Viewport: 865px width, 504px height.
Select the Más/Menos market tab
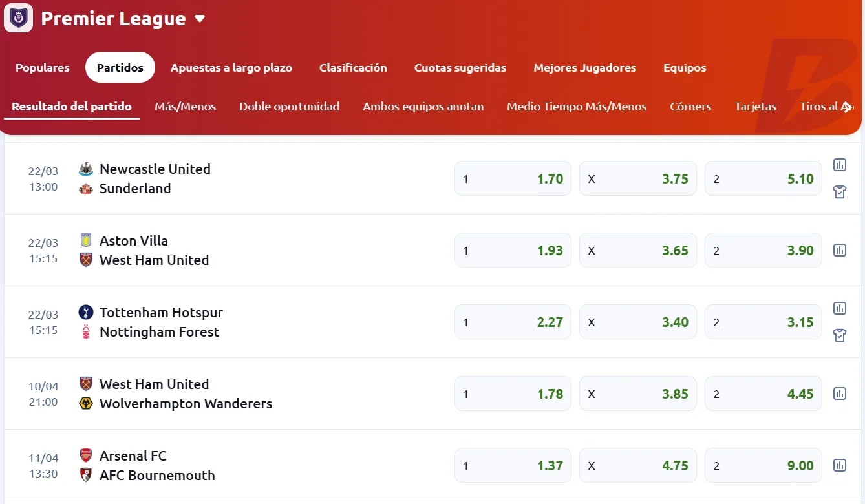[x=186, y=107]
